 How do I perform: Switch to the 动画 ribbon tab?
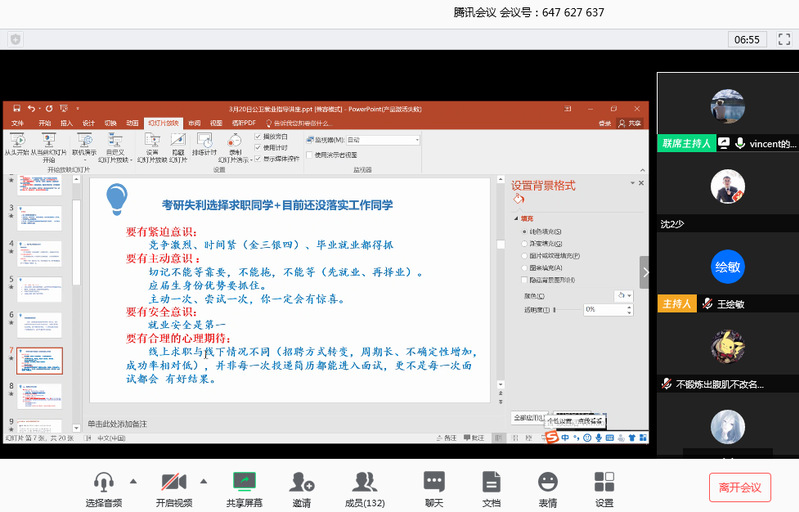pyautogui.click(x=132, y=122)
